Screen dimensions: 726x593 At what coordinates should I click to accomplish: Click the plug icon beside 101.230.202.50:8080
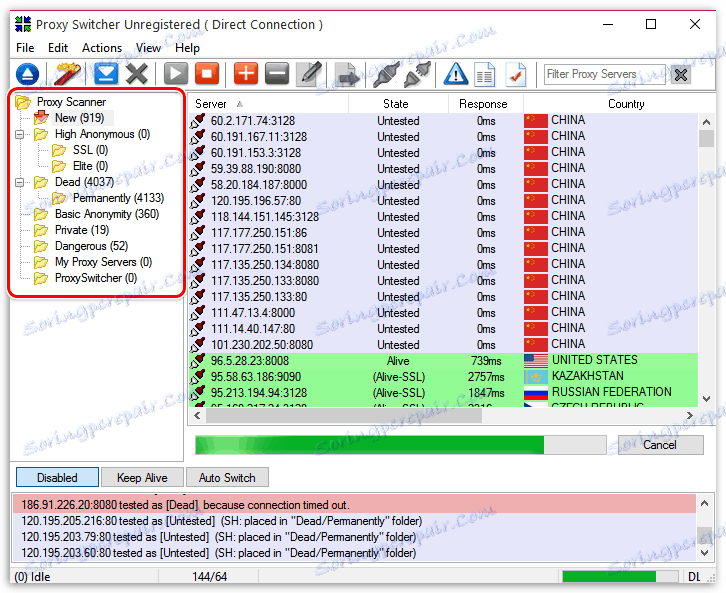tap(198, 344)
